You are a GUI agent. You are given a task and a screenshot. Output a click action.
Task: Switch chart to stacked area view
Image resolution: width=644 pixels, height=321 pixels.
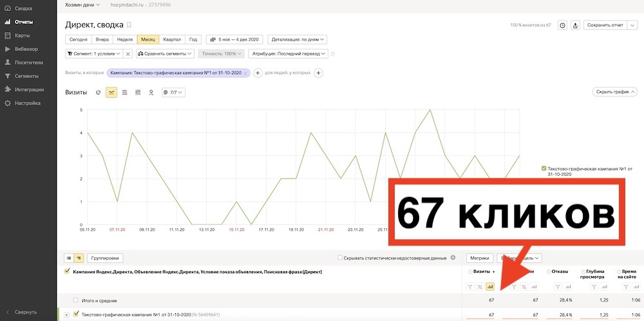click(124, 92)
